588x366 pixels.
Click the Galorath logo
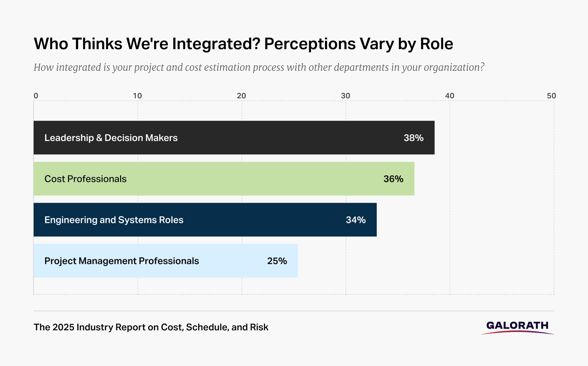click(x=517, y=327)
